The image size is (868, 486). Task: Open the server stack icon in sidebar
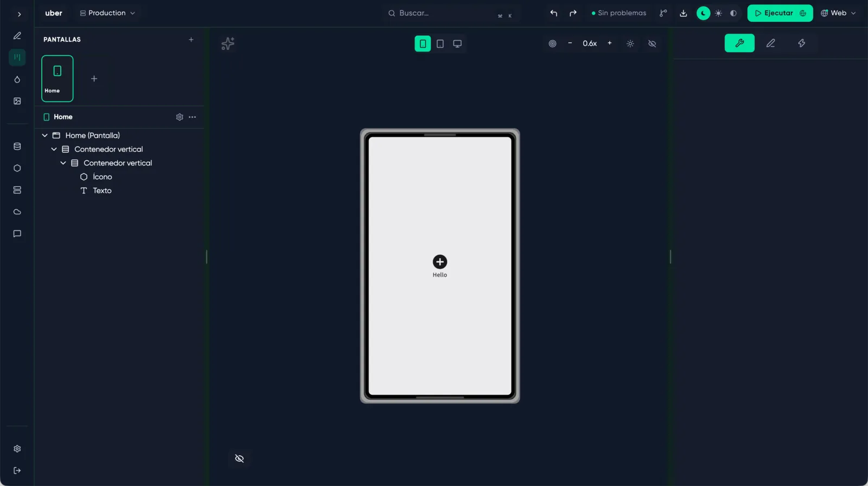click(x=17, y=190)
